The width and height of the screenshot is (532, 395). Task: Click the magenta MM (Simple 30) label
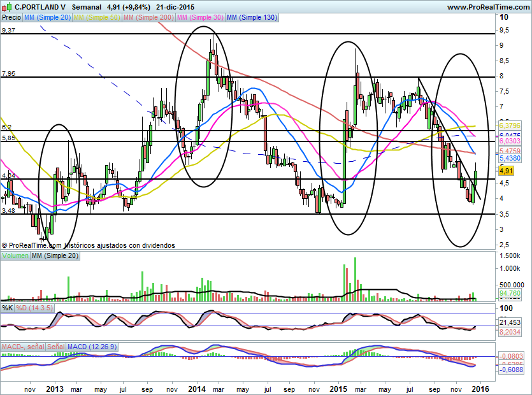200,18
